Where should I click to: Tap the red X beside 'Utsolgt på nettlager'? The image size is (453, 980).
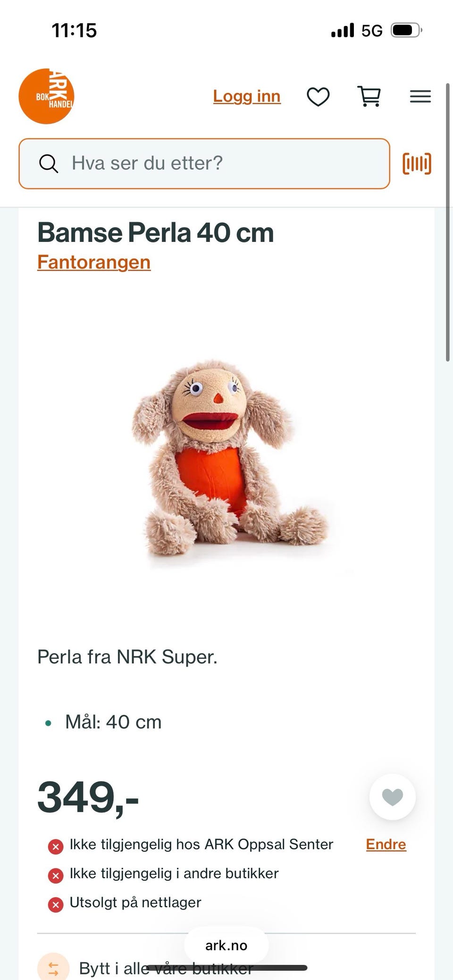coord(56,905)
